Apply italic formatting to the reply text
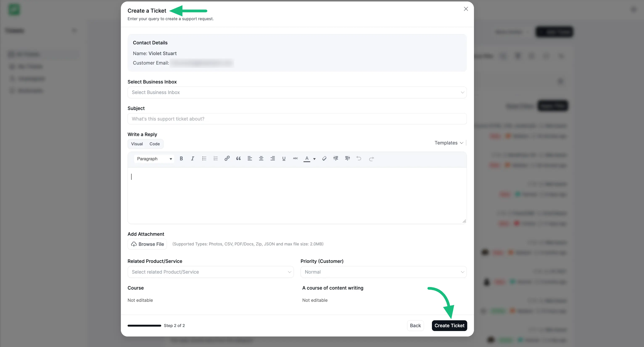 point(193,158)
